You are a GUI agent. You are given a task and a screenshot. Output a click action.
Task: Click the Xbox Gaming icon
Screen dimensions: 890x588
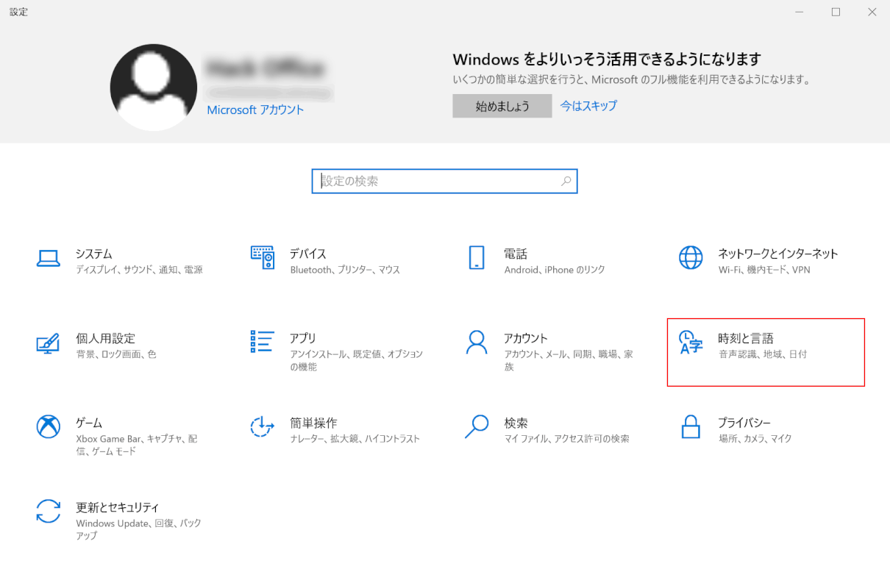pyautogui.click(x=48, y=426)
